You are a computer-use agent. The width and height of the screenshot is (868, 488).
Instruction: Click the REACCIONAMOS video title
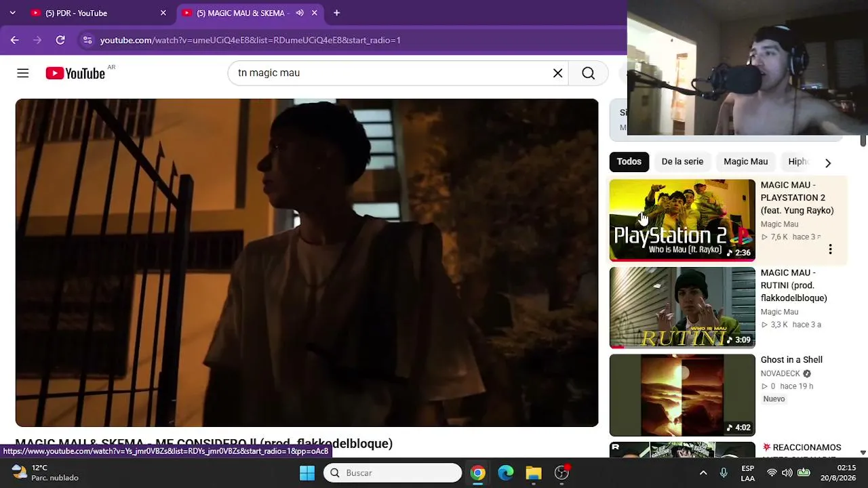click(802, 448)
